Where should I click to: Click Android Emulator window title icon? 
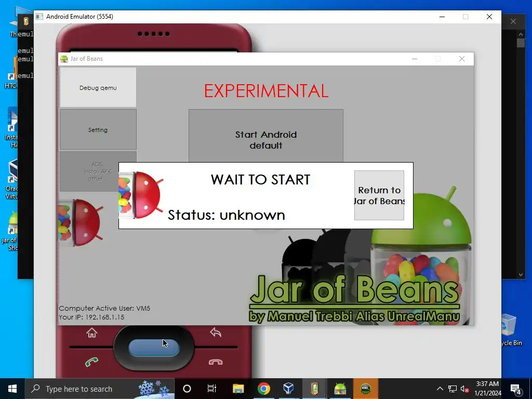[39, 17]
